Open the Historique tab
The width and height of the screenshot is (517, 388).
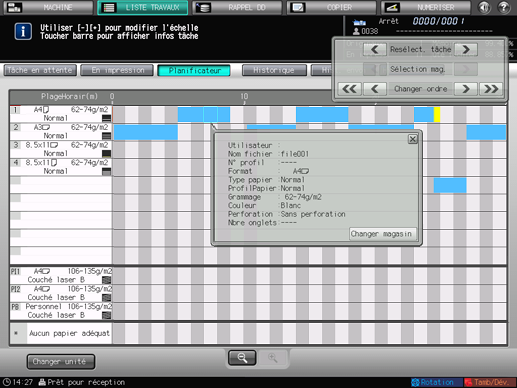click(x=274, y=70)
